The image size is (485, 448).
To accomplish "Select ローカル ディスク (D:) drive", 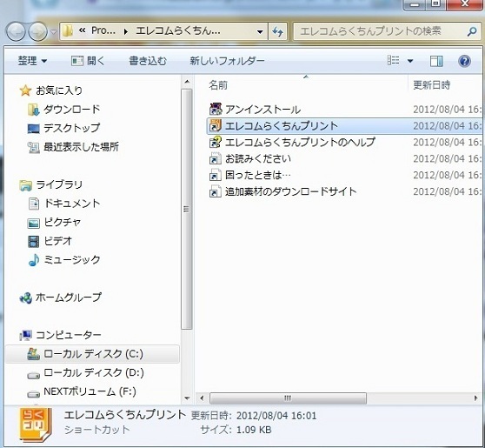I will 94,372.
